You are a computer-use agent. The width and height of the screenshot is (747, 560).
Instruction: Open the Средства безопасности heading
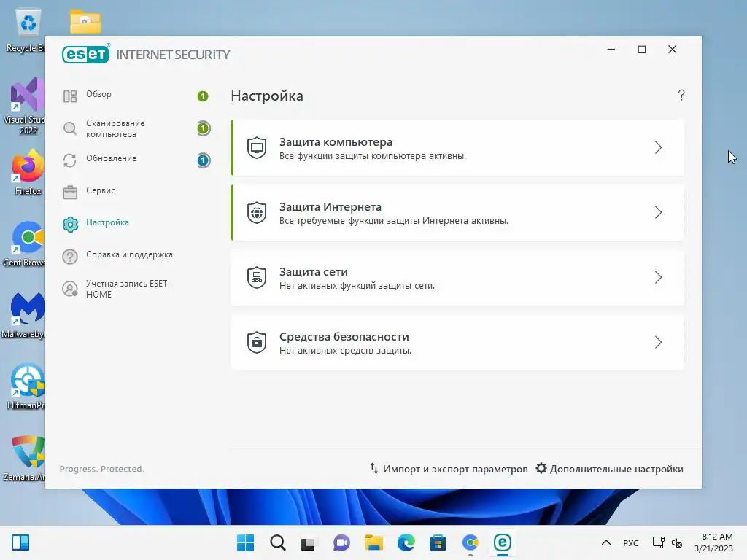coord(344,336)
